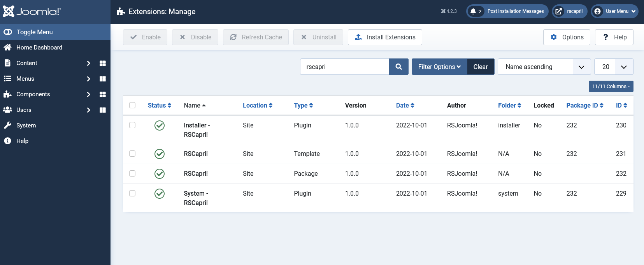Toggle status of Installer - RSCapri! plugin
644x265 pixels.
tap(160, 125)
